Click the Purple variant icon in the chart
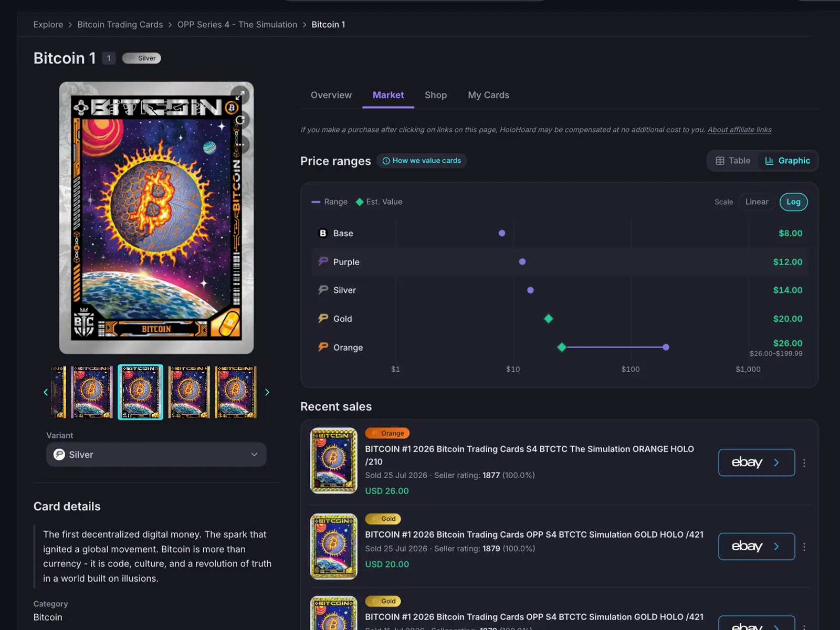The height and width of the screenshot is (630, 840). [x=323, y=261]
